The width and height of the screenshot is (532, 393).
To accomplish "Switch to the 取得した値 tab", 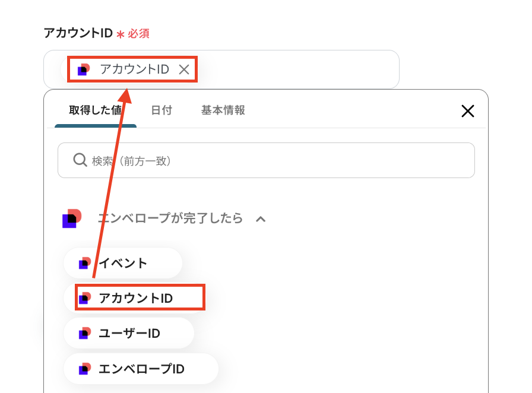I will [x=95, y=110].
